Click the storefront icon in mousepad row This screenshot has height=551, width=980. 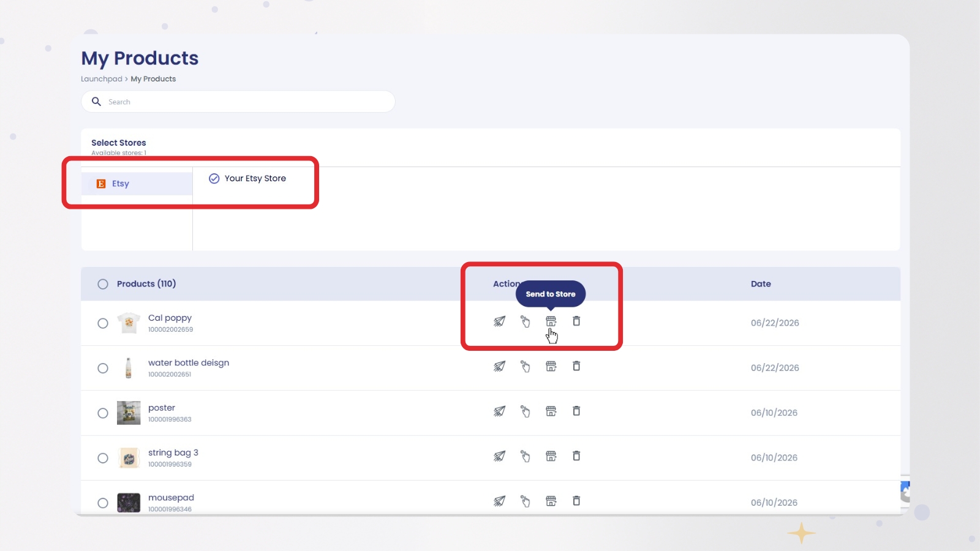(551, 501)
